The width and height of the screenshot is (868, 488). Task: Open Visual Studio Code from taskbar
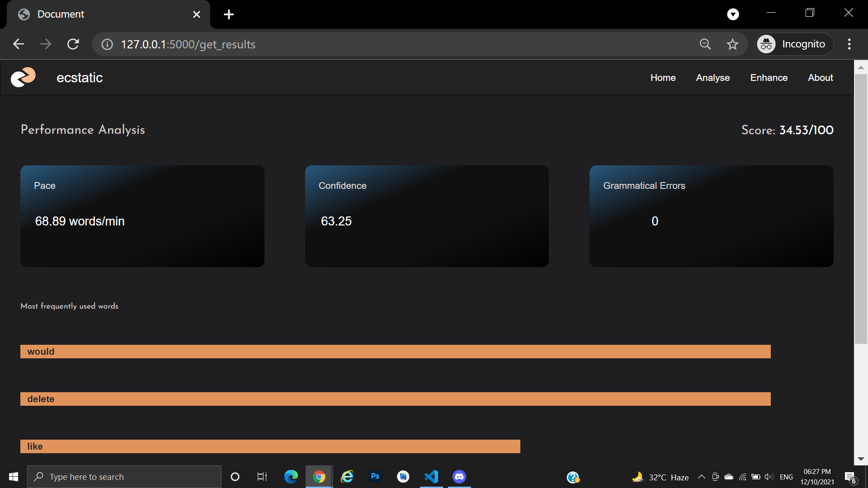tap(431, 477)
